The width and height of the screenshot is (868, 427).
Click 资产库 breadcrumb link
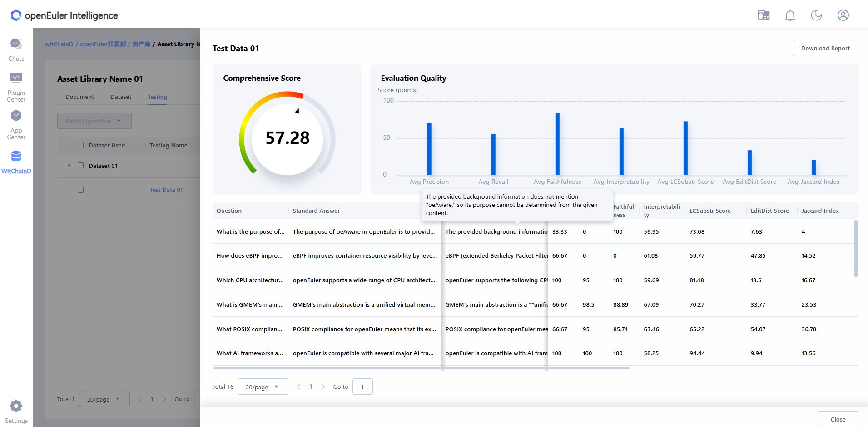[x=141, y=44]
